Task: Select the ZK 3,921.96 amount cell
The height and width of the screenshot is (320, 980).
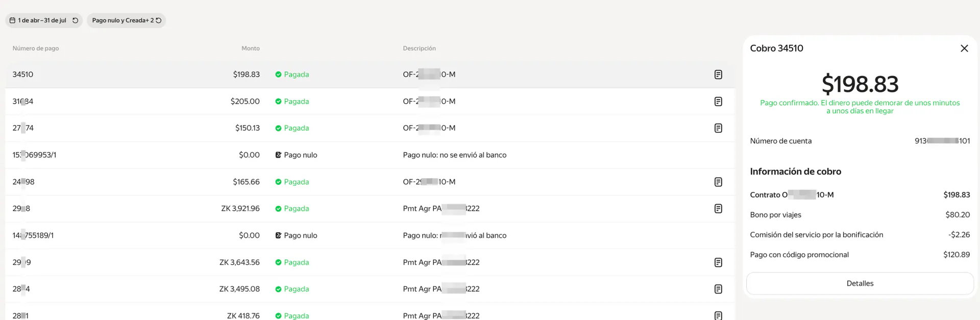Action: click(240, 209)
